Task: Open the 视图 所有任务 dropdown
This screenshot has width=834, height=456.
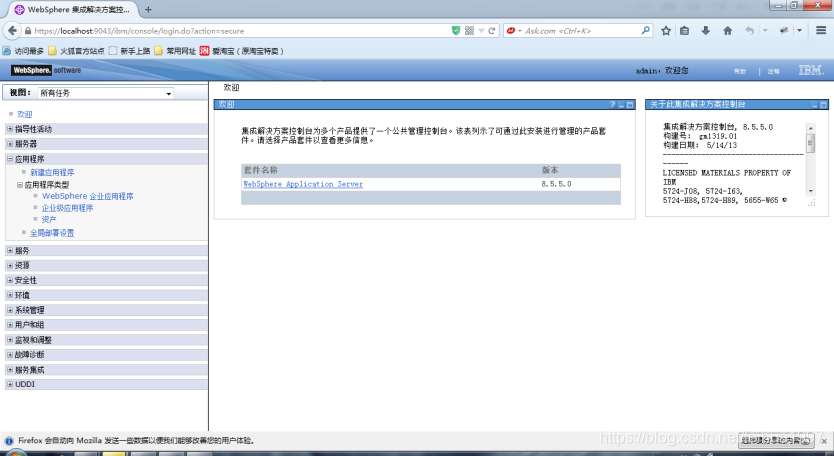Action: pyautogui.click(x=106, y=93)
